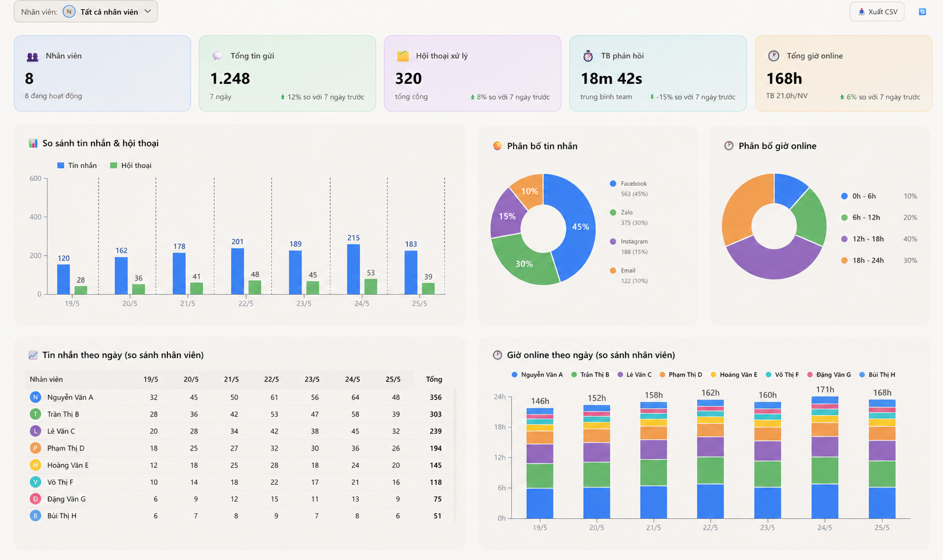Screen dimensions: 943x560
Task: Toggle Nguyễn Văn A in online hours legend
Action: (x=537, y=375)
